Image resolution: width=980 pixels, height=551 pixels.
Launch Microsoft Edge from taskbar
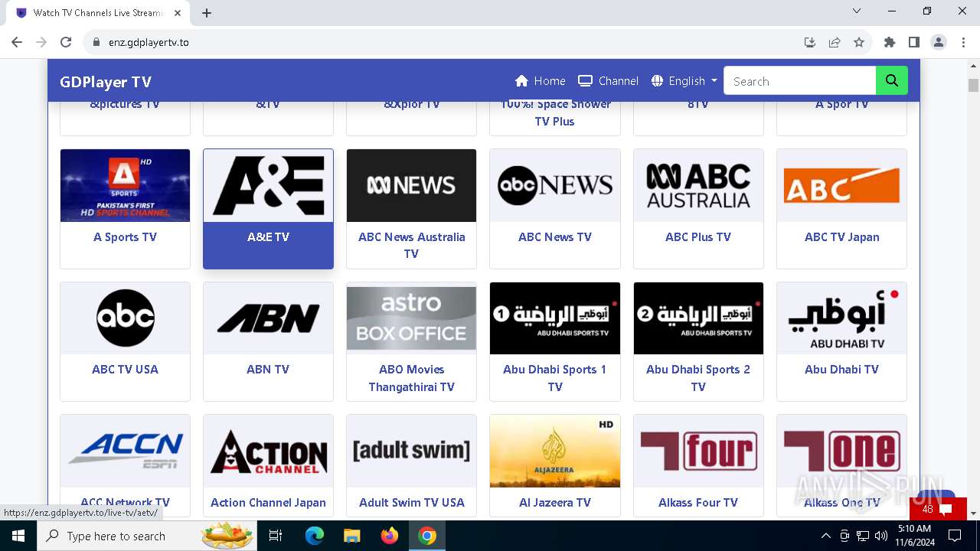[315, 536]
